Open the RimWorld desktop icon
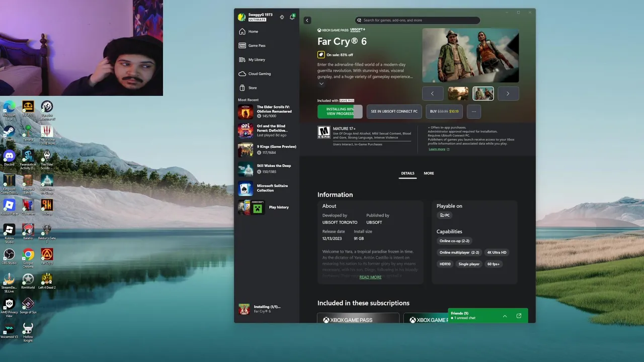644x362 pixels. (28, 281)
